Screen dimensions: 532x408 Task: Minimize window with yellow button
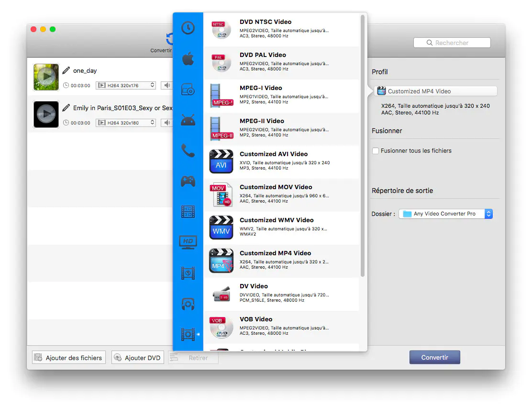click(43, 29)
